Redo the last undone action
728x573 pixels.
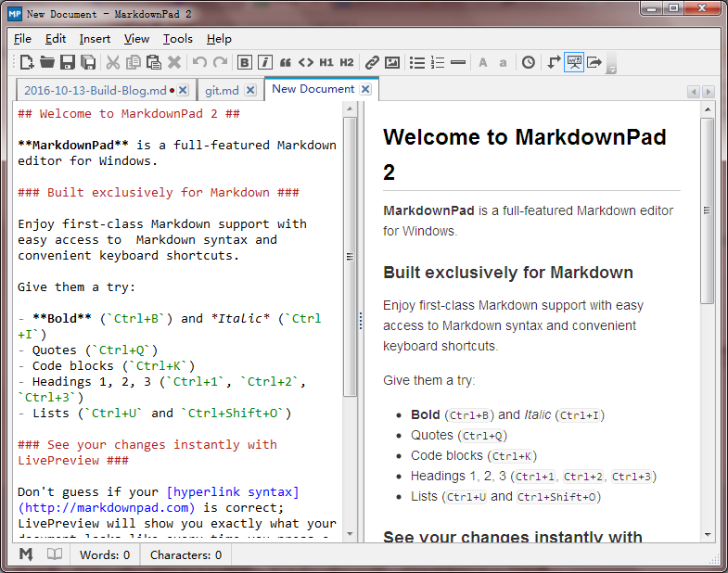[x=220, y=62]
